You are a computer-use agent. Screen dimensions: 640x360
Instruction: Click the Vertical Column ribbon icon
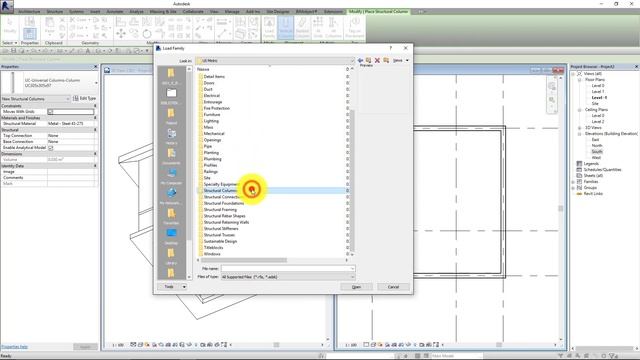coord(286,27)
